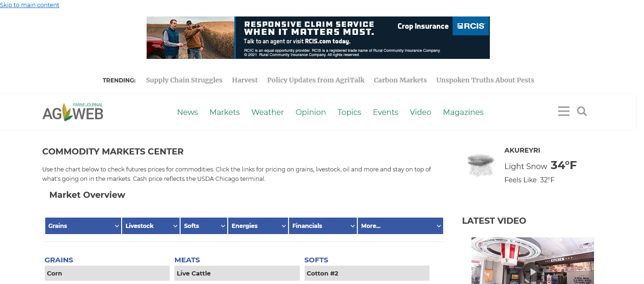This screenshot has width=644, height=284.
Task: Expand the Grains dropdown
Action: [83, 226]
